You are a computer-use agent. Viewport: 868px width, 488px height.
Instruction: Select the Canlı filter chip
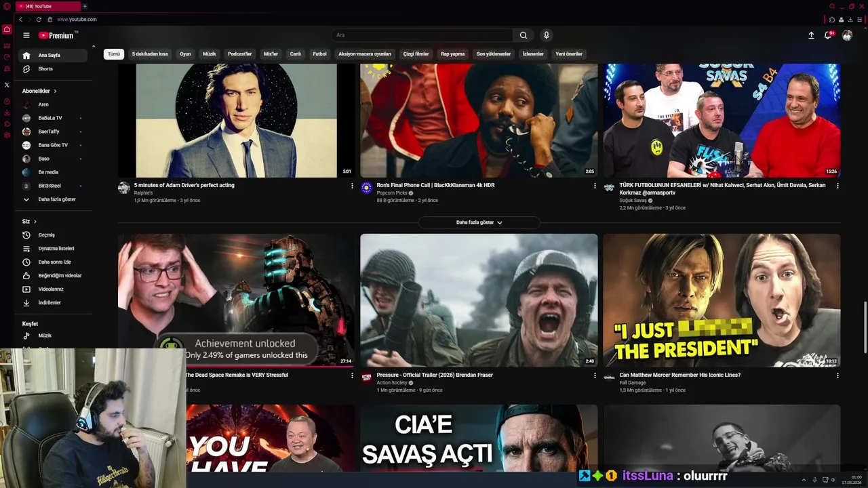(296, 54)
